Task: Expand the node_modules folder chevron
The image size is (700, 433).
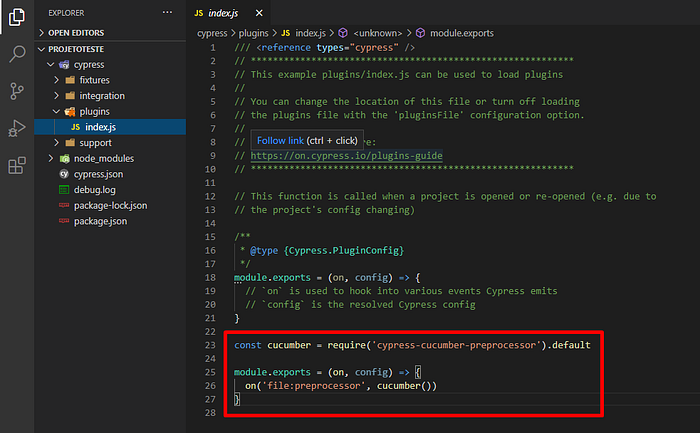Action: tap(50, 158)
